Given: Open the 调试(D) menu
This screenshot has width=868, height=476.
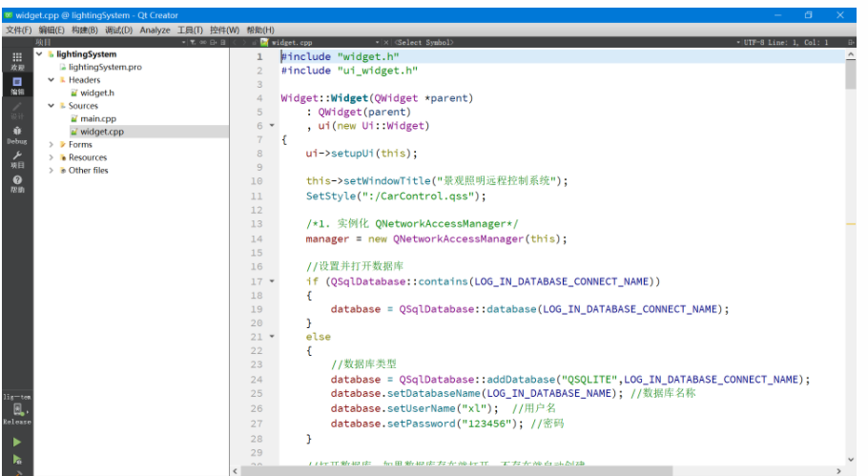Looking at the screenshot, I should (x=118, y=30).
